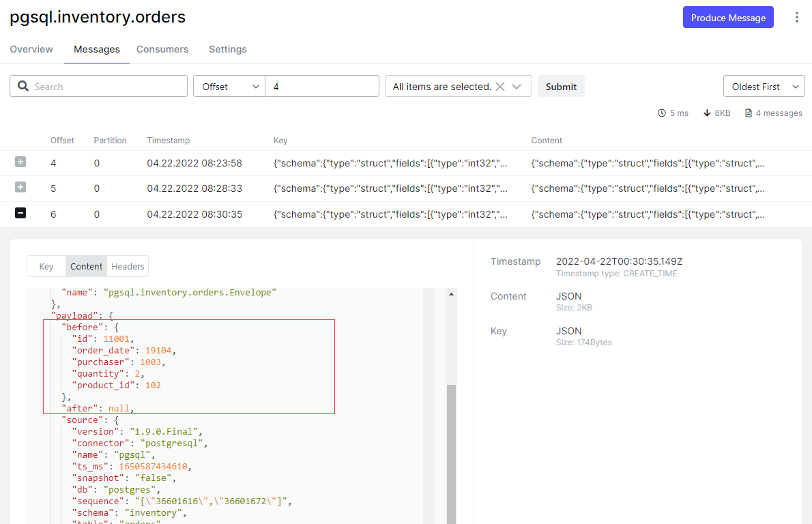Show the message Key tab
Image resolution: width=812 pixels, height=524 pixels.
(46, 266)
